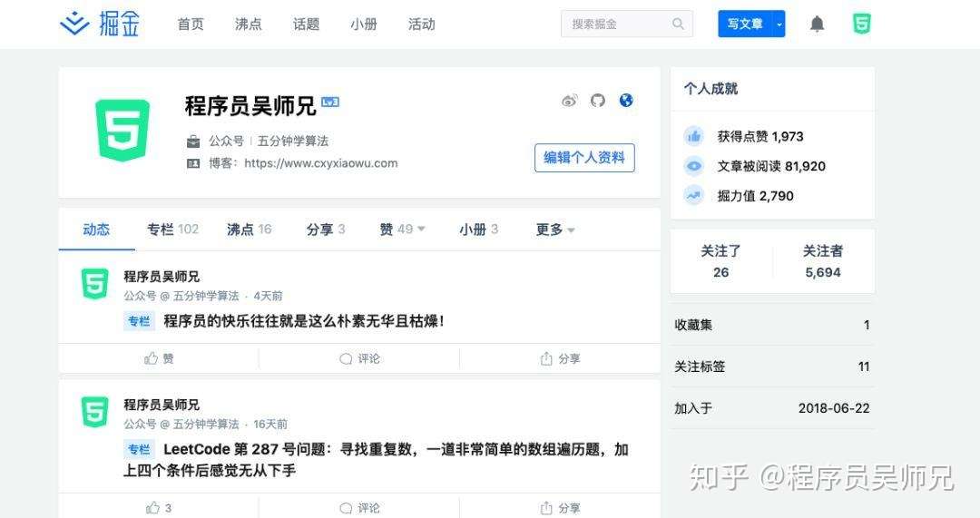Share the 程序员的快乐 post
Viewport: 980px width, 518px height.
coord(560,358)
